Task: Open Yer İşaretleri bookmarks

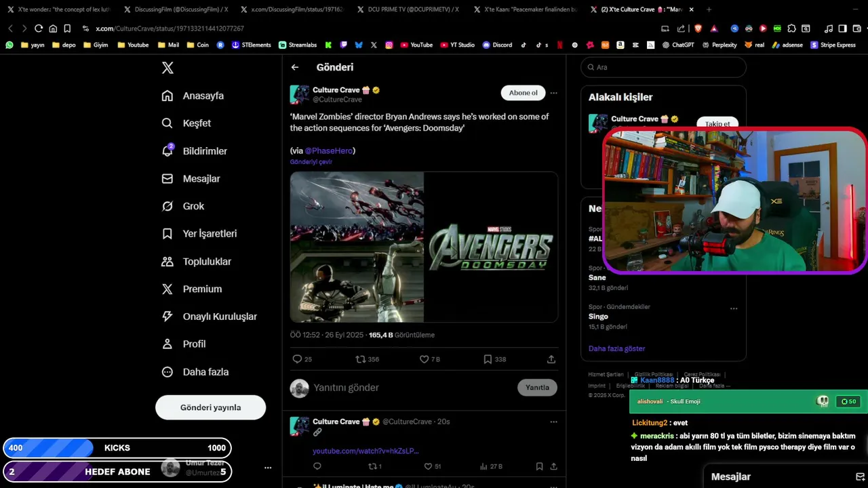Action: point(199,234)
